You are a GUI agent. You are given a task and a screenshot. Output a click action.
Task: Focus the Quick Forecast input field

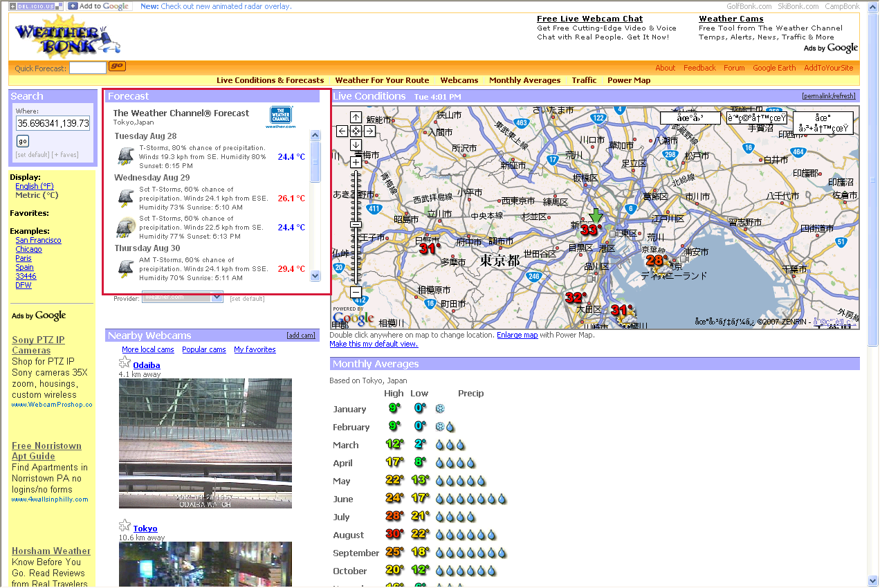click(x=88, y=68)
